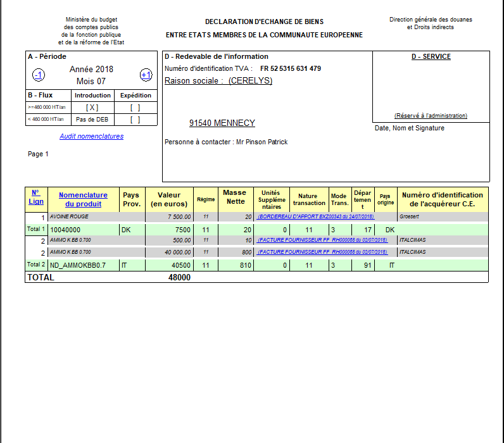Toggle the checked Introduction flux checkbox

pyautogui.click(x=92, y=108)
